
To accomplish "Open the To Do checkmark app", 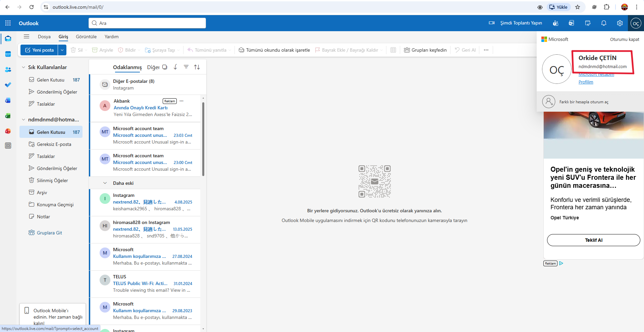I will point(8,85).
